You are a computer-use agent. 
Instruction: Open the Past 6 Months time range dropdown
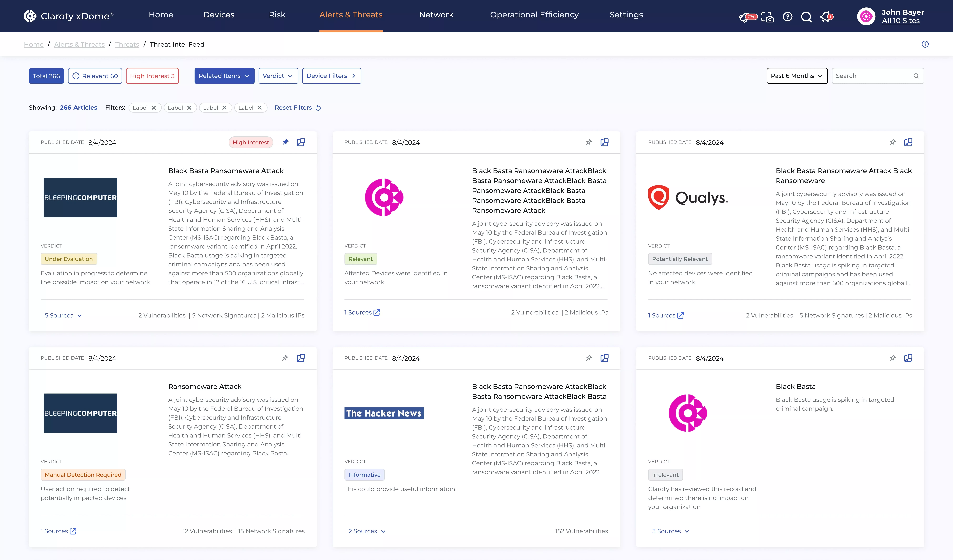point(797,76)
